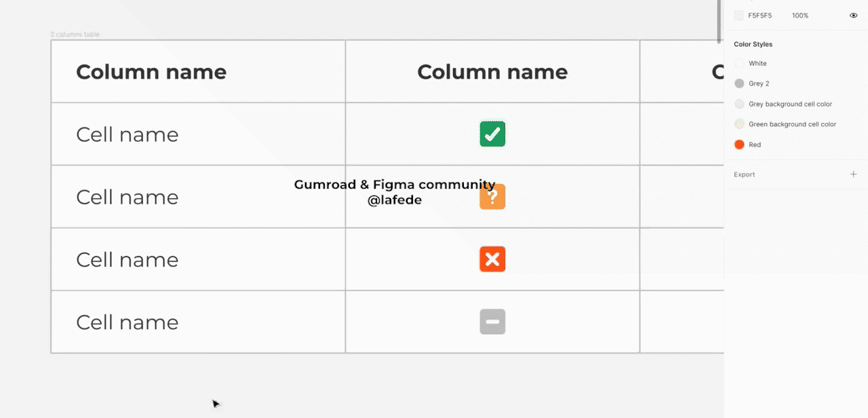Image resolution: width=868 pixels, height=418 pixels.
Task: Click the red X icon in table
Action: coord(492,259)
